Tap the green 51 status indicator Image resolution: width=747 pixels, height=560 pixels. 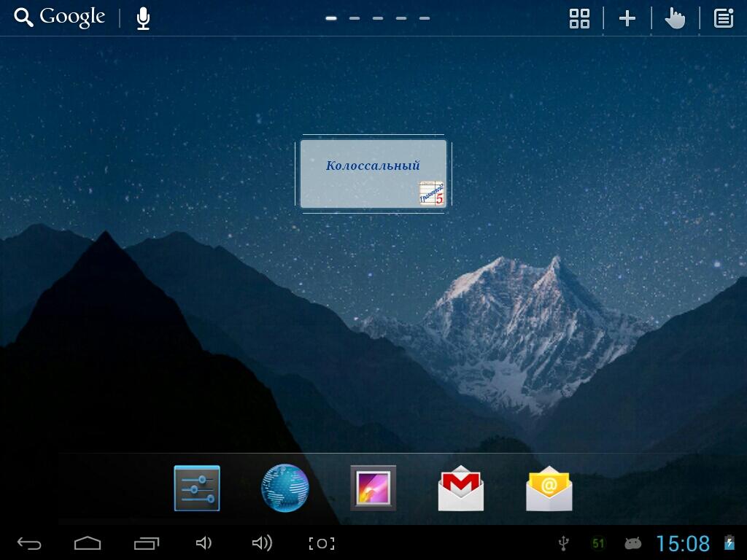pyautogui.click(x=598, y=543)
